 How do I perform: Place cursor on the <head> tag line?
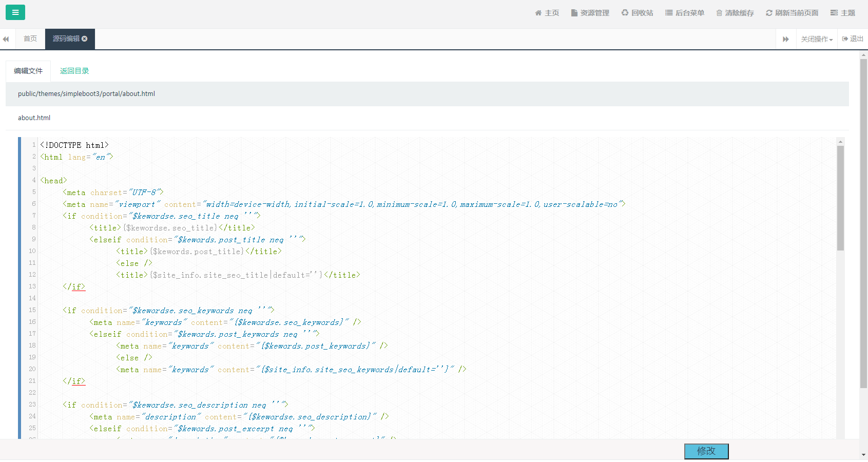(54, 181)
